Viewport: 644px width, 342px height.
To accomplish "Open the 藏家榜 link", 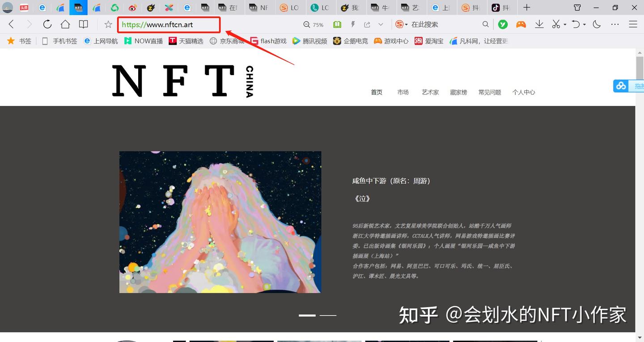I will click(x=458, y=92).
